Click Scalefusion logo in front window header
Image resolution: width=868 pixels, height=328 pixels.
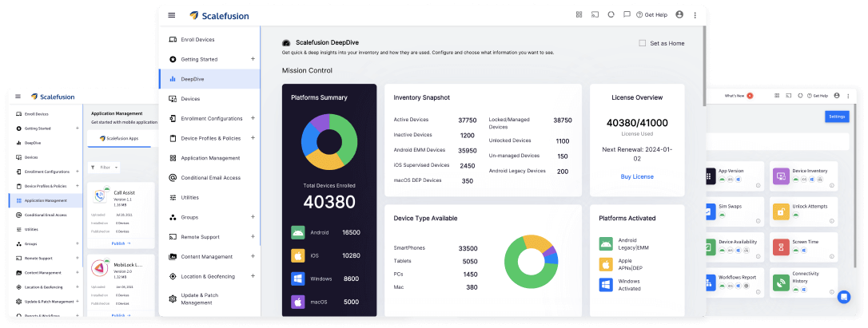219,15
